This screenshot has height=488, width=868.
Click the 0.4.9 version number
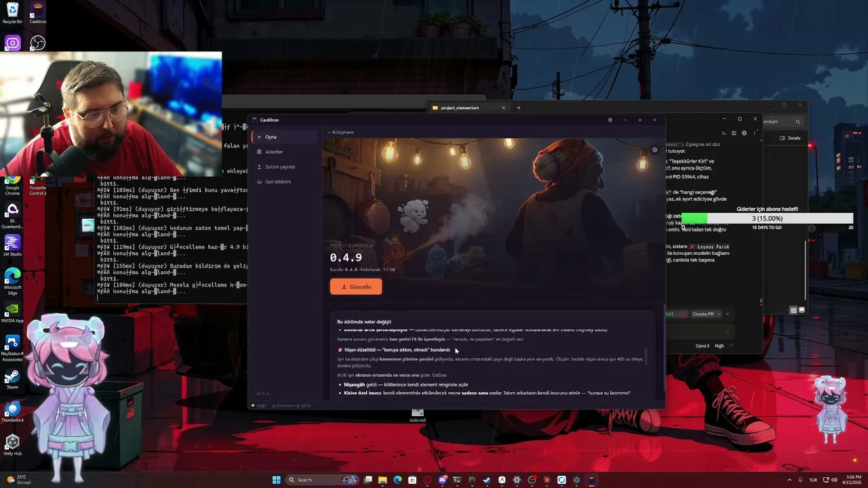coord(346,258)
